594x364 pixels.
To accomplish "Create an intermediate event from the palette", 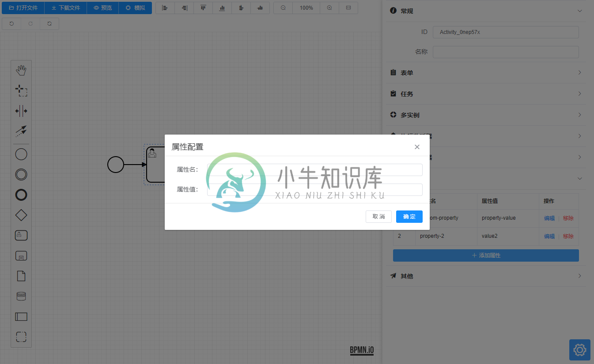I will (21, 174).
